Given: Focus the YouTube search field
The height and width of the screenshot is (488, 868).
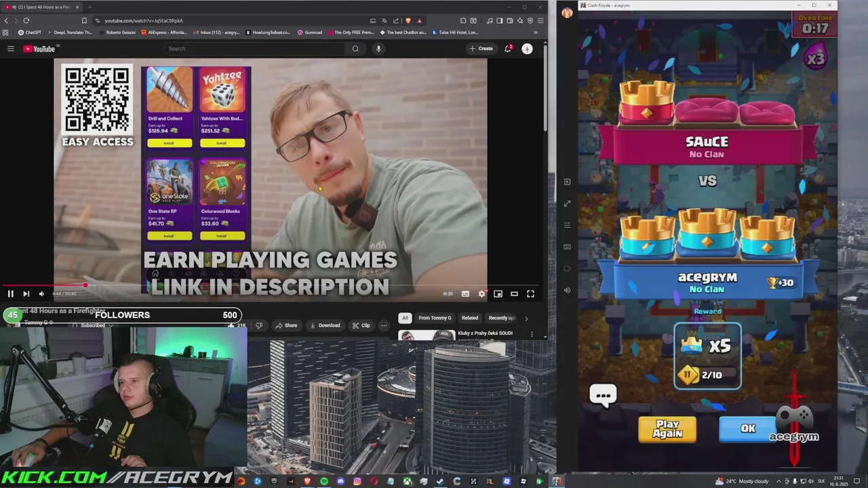Looking at the screenshot, I should coord(254,49).
